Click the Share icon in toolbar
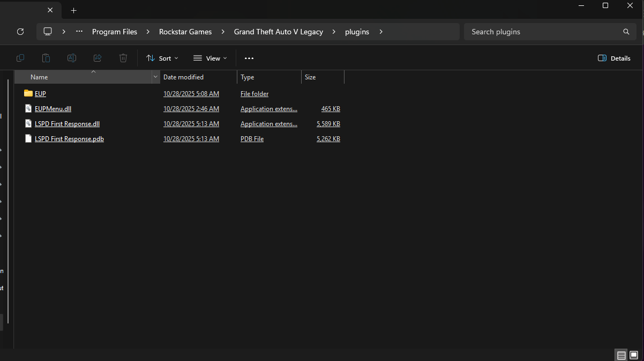Image resolution: width=644 pixels, height=361 pixels. [x=98, y=58]
